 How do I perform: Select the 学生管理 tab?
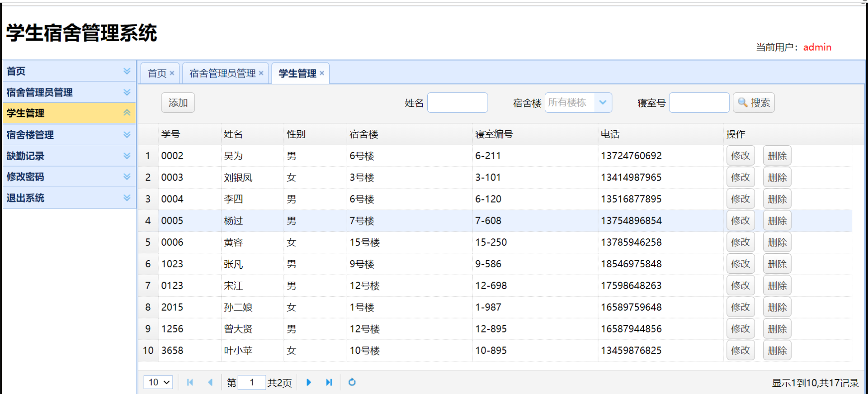[297, 73]
